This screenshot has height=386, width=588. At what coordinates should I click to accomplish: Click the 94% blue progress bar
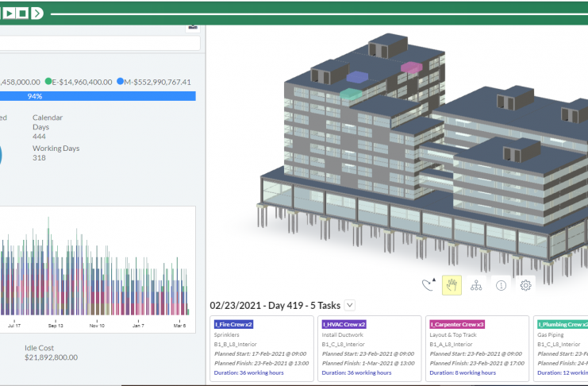(x=98, y=96)
